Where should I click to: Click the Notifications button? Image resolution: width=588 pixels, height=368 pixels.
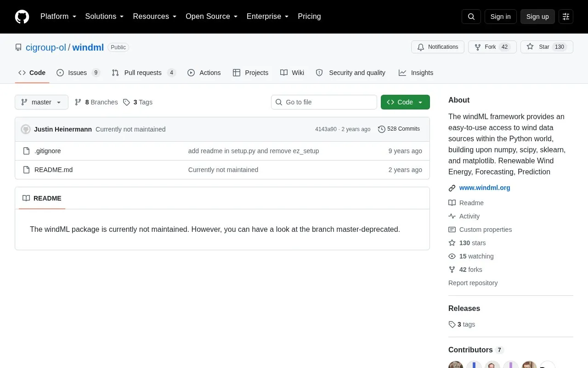pyautogui.click(x=438, y=47)
